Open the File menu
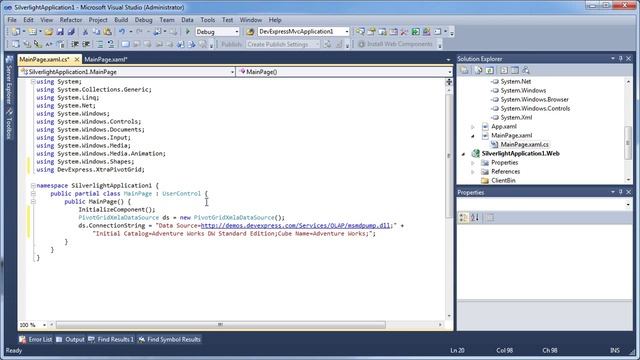This screenshot has width=640, height=360. tap(12, 20)
